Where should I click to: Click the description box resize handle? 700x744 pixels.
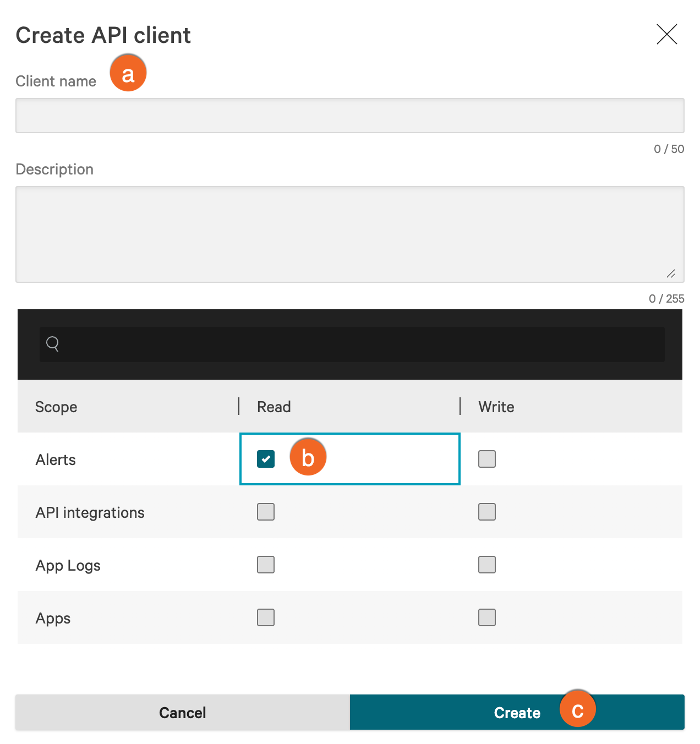point(671,273)
